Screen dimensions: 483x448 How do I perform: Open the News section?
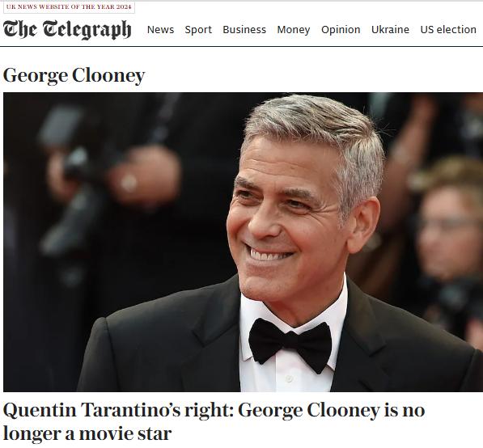tap(160, 30)
